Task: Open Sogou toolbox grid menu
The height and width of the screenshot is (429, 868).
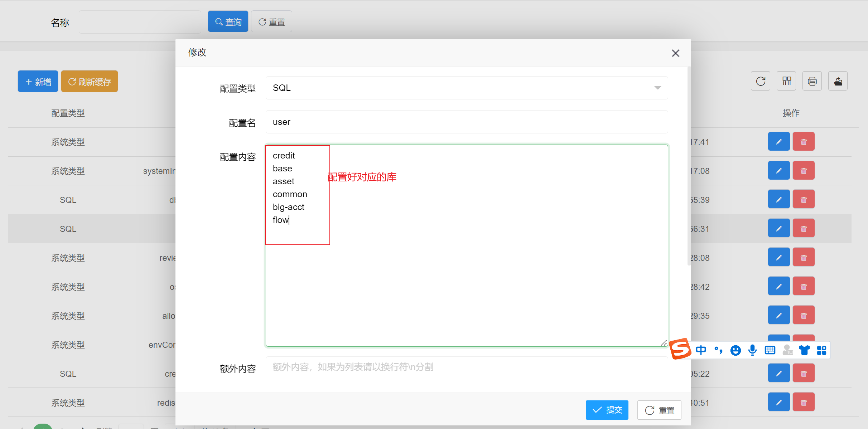Action: click(821, 350)
